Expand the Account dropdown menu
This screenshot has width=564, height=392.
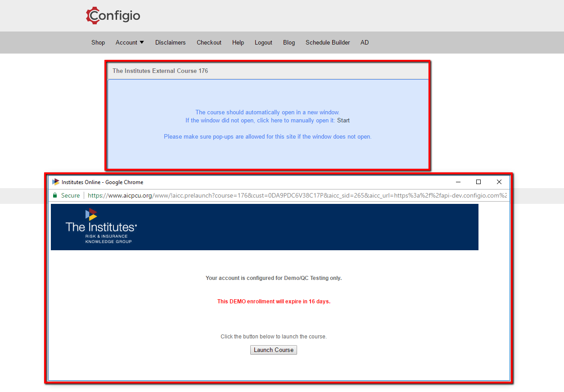tap(130, 42)
